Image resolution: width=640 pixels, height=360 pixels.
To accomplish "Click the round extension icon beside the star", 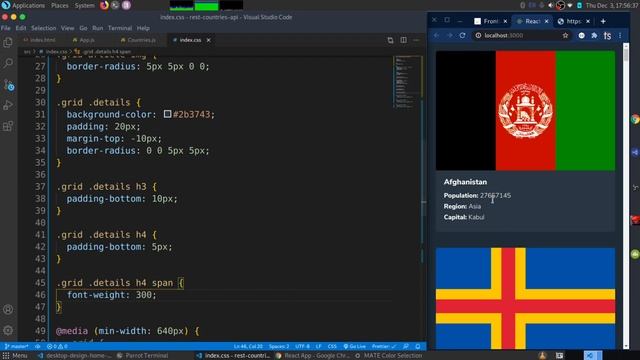I will [x=581, y=36].
